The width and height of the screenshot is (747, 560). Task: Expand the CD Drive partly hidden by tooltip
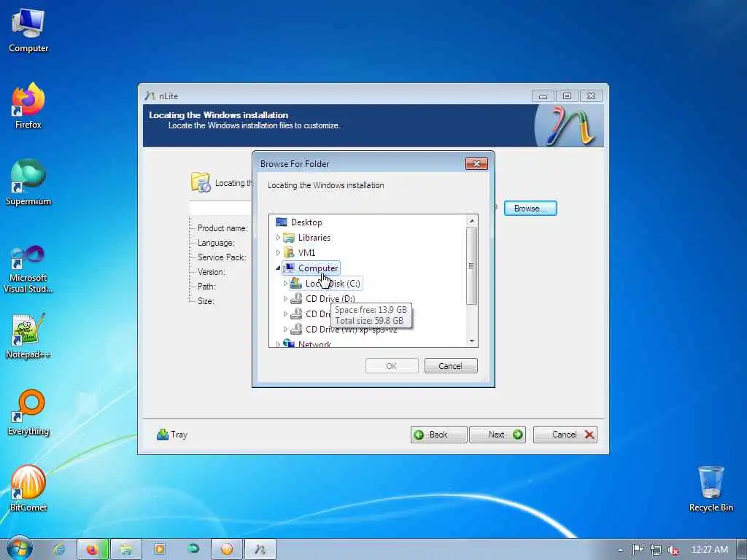[285, 314]
